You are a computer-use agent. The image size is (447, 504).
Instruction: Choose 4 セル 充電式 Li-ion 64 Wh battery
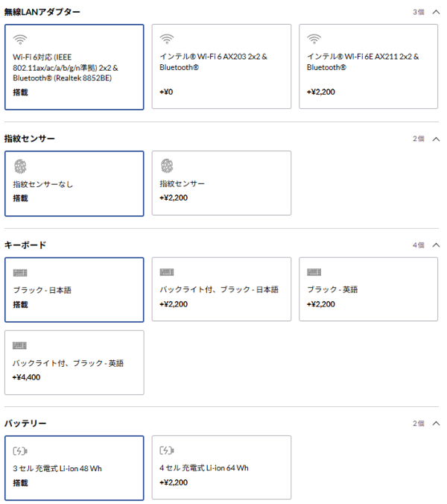pos(221,467)
